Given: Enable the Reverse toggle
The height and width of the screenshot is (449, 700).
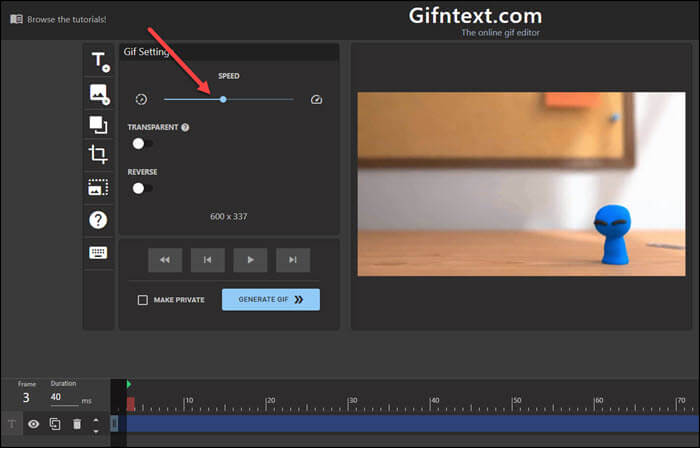Looking at the screenshot, I should click(x=142, y=188).
